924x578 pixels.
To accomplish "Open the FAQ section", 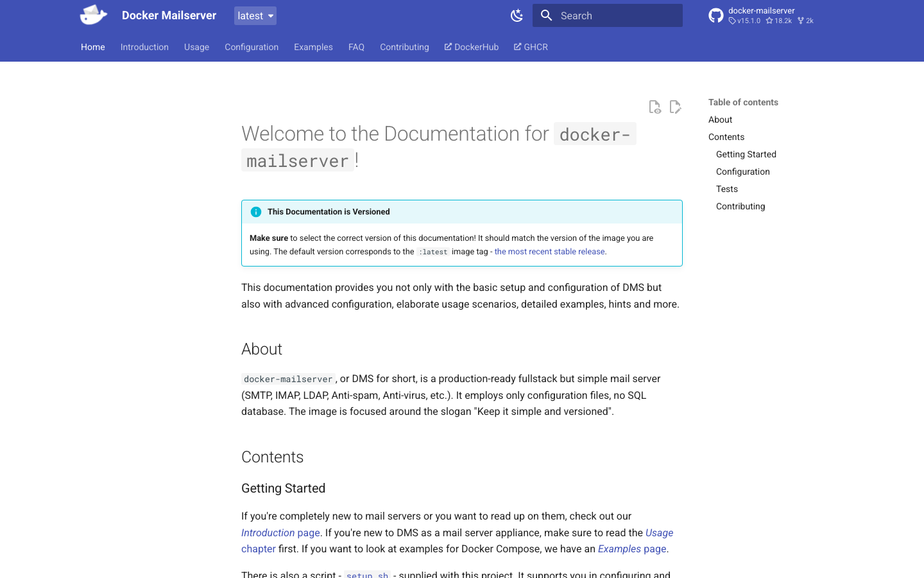I will (356, 46).
